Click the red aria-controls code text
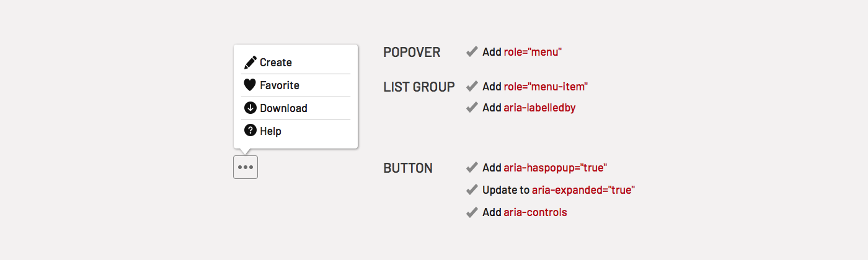Viewport: 868px width, 260px height. click(535, 212)
